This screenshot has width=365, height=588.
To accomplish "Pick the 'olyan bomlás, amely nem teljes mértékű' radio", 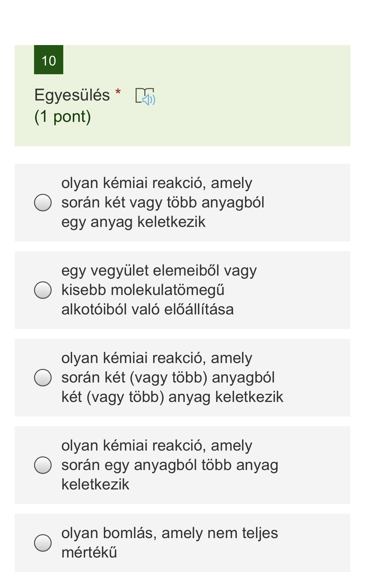I will point(43,543).
